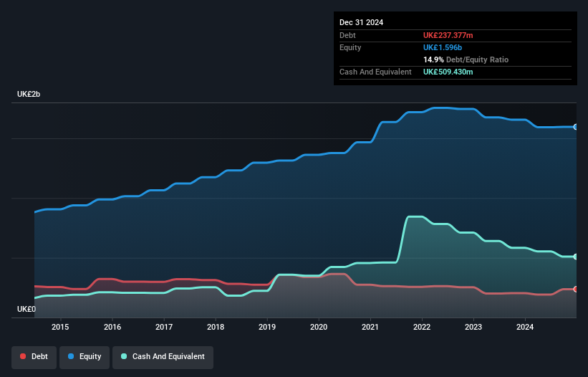Select the Debt endpoint marker on the chart
The width and height of the screenshot is (588, 377).
click(576, 290)
